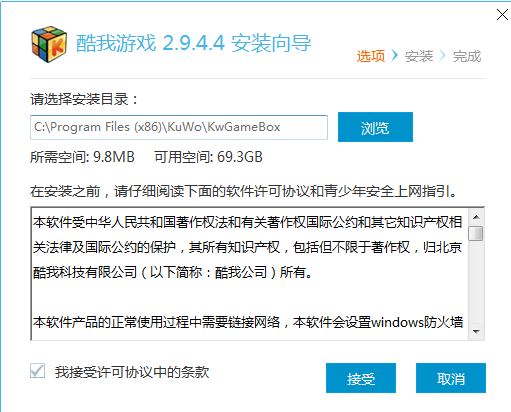Click the 取消 button
Screen dimensions: 511x412
(x=451, y=378)
